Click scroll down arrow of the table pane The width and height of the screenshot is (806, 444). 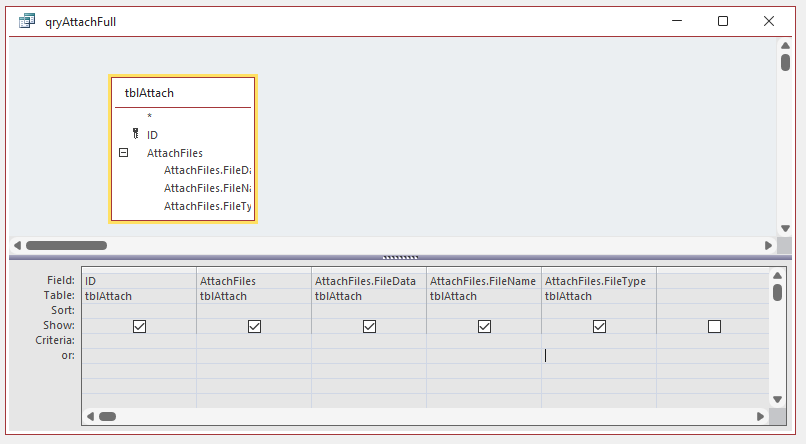tap(785, 228)
